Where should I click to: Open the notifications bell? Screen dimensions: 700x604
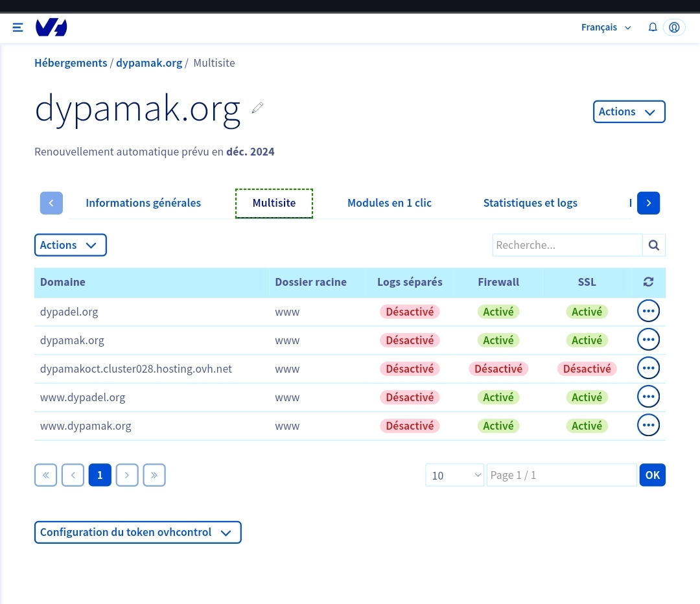point(653,27)
